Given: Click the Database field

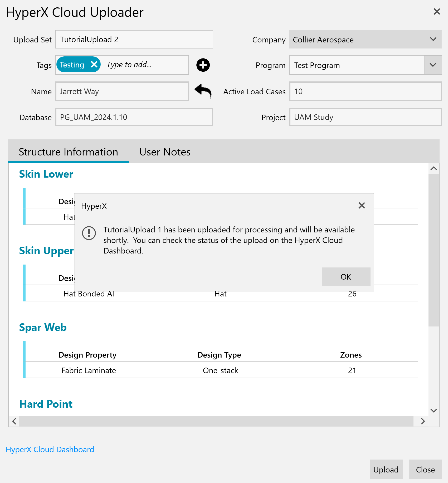Looking at the screenshot, I should (134, 117).
